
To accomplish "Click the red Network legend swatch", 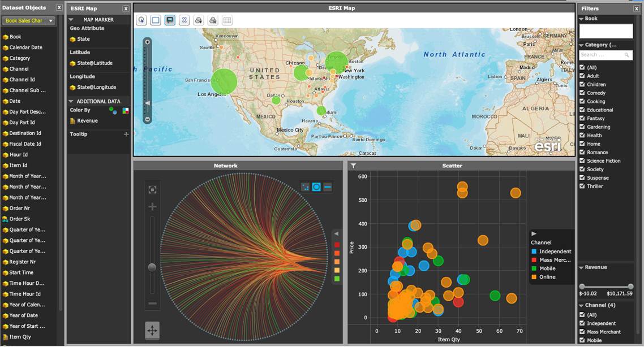I will point(337,245).
